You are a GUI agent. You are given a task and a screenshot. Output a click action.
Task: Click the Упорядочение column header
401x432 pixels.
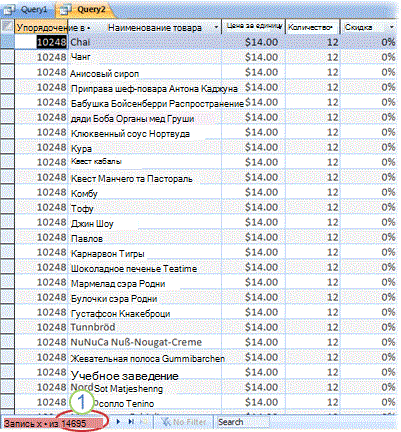click(x=50, y=27)
